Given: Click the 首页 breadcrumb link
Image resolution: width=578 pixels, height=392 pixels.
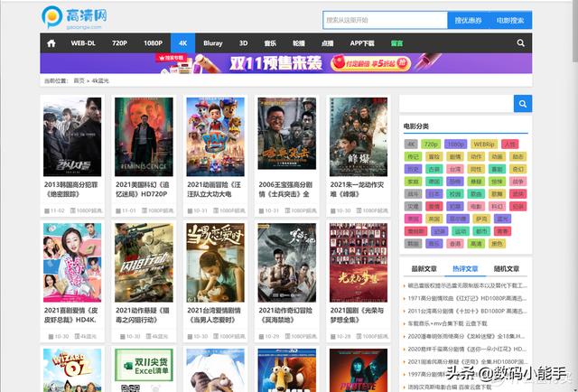Looking at the screenshot, I should pyautogui.click(x=79, y=81).
